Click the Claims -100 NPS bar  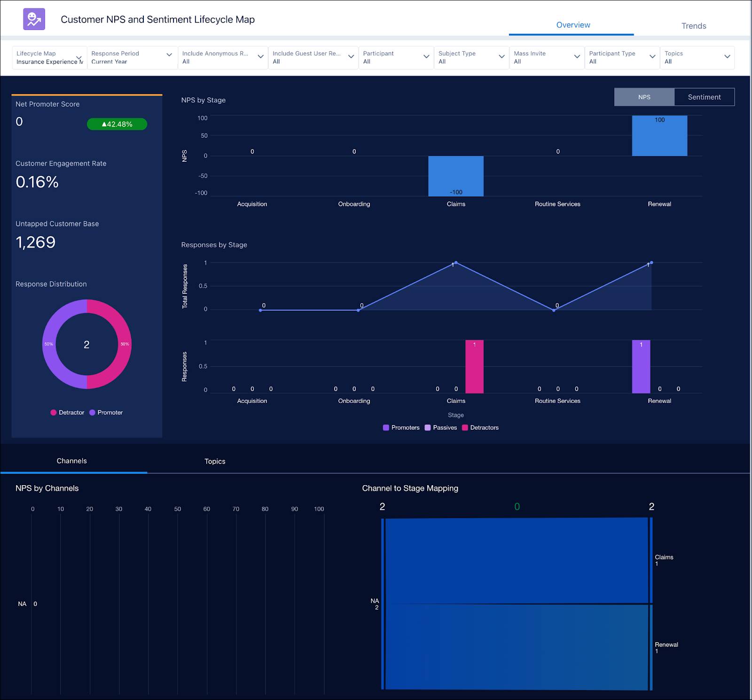pos(455,176)
